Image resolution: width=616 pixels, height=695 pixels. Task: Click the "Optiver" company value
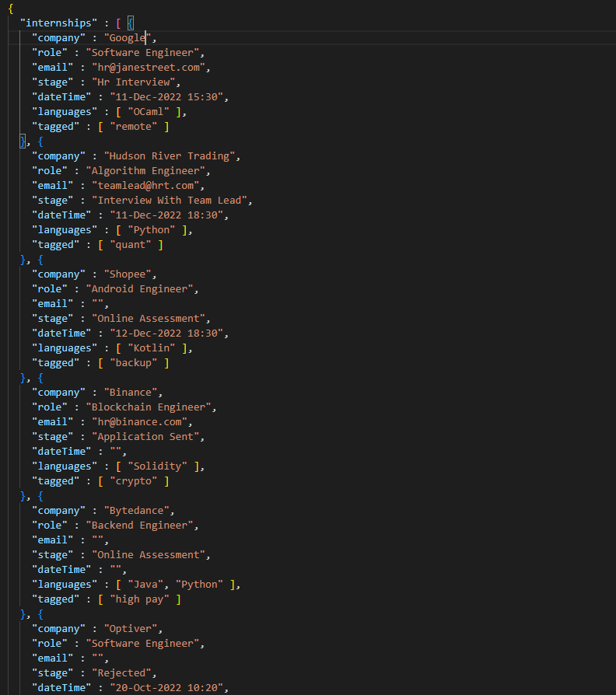pos(131,628)
